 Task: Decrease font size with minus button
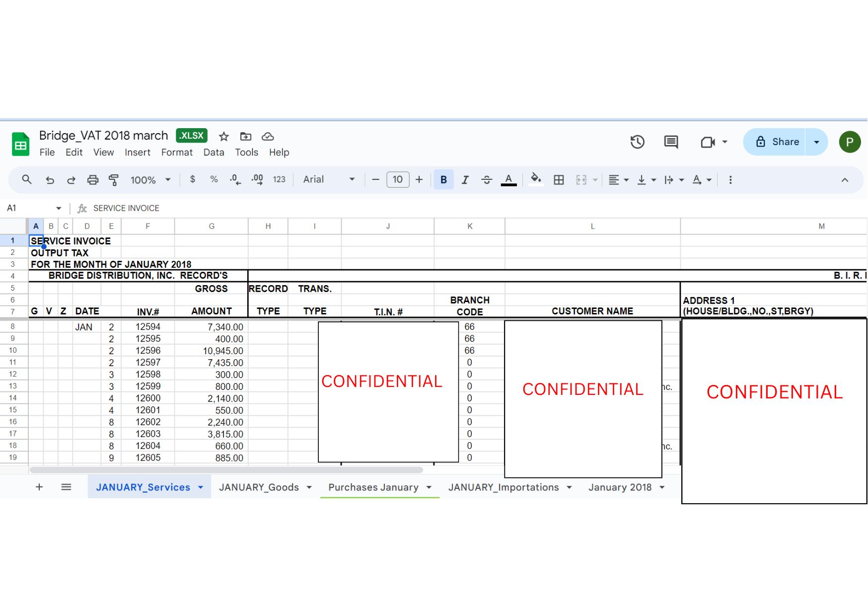tap(376, 180)
